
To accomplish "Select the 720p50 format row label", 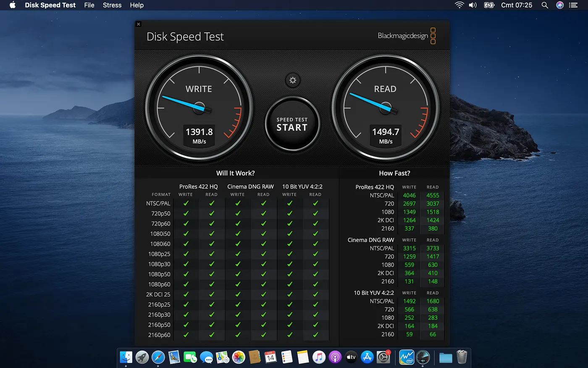I will (161, 214).
